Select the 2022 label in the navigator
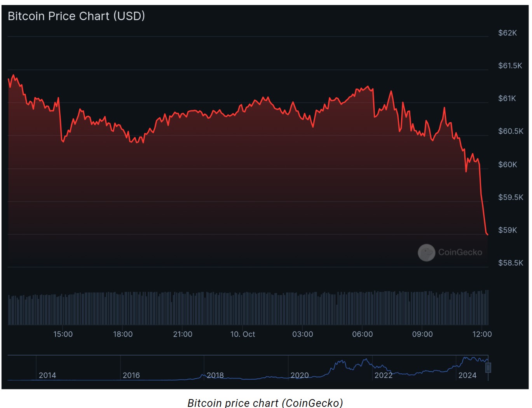Viewport: 532px width, 408px height. [x=384, y=375]
